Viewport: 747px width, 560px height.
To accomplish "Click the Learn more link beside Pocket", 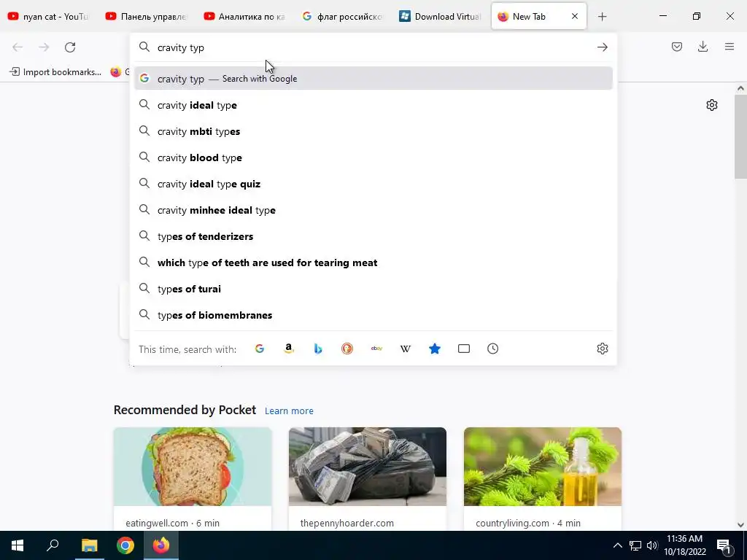I will pos(289,411).
